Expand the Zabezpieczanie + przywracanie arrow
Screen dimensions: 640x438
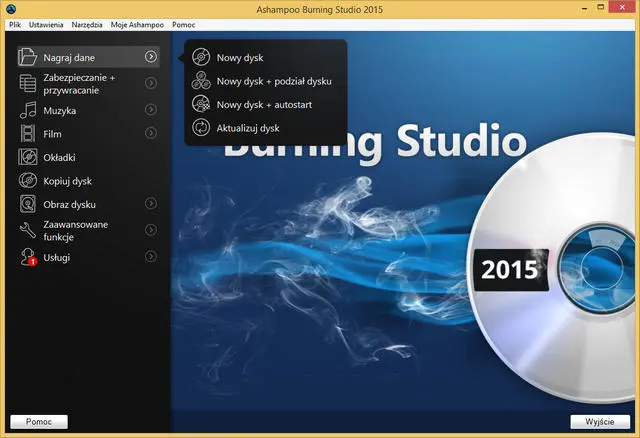tap(151, 83)
